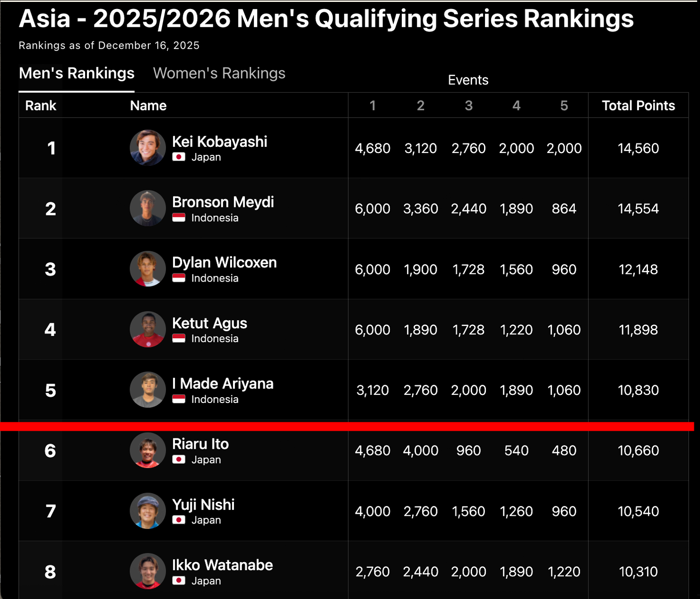The image size is (700, 599).
Task: Click the Japan flag under Riaru Ito
Action: (x=179, y=460)
